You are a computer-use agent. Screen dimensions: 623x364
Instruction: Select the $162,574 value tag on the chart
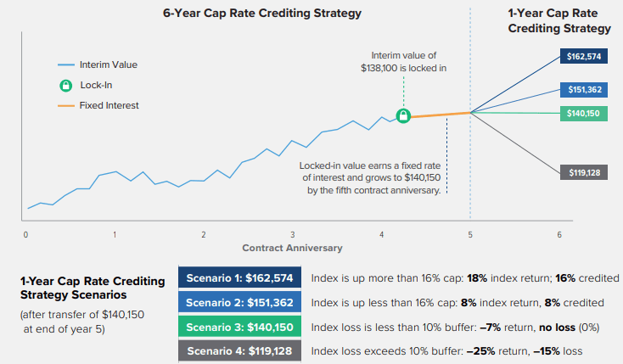click(x=585, y=58)
